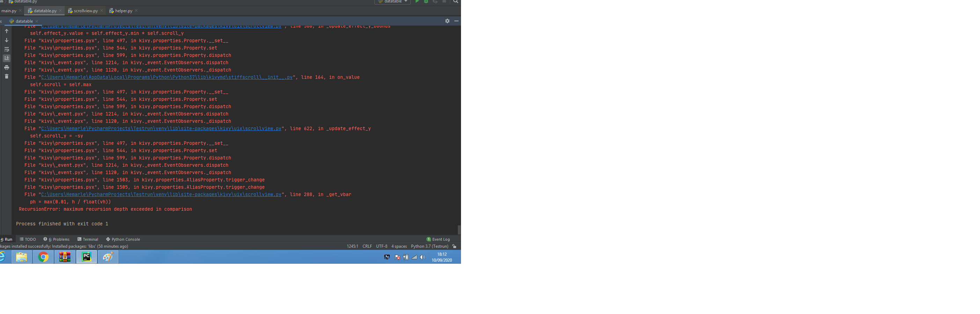
Task: Open the datatable run configuration dropdown
Action: (392, 2)
